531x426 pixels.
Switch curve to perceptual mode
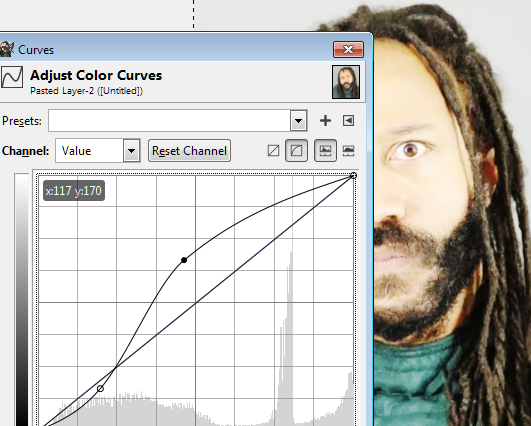pyautogui.click(x=296, y=151)
